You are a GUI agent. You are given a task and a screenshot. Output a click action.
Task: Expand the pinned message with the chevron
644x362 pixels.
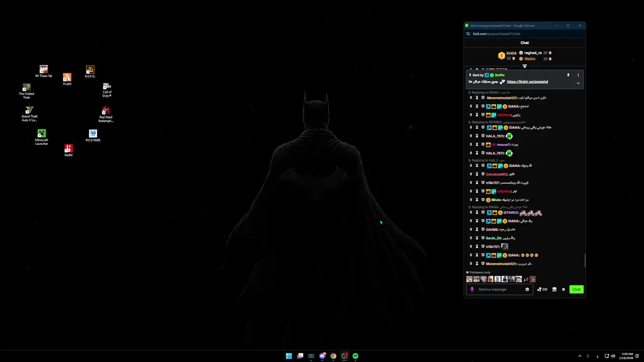578,83
